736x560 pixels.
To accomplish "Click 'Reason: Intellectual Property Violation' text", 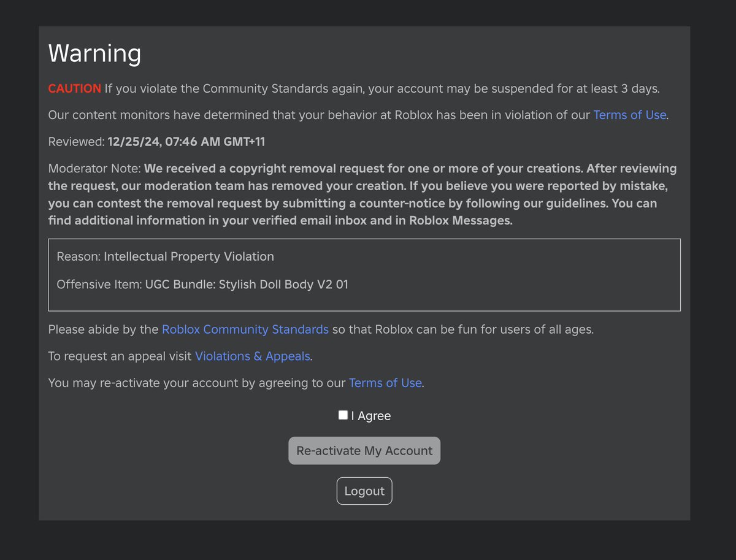I will pyautogui.click(x=166, y=256).
